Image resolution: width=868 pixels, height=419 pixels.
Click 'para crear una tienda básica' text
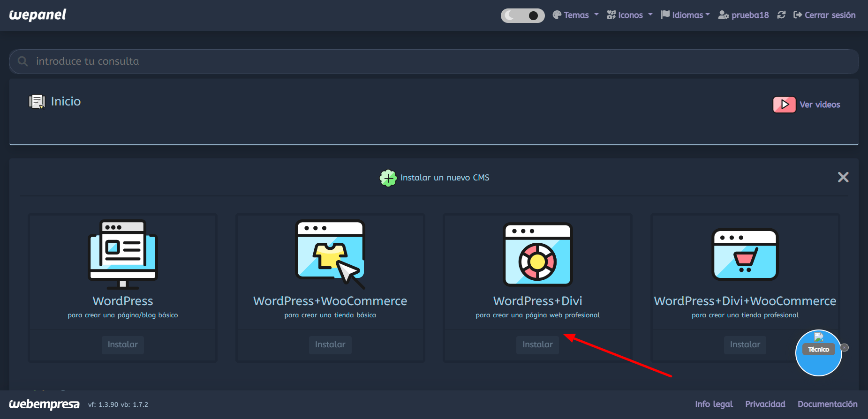click(330, 315)
